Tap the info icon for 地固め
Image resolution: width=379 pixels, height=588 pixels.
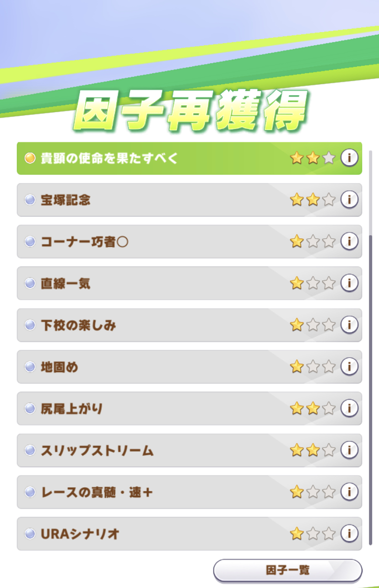click(x=349, y=367)
